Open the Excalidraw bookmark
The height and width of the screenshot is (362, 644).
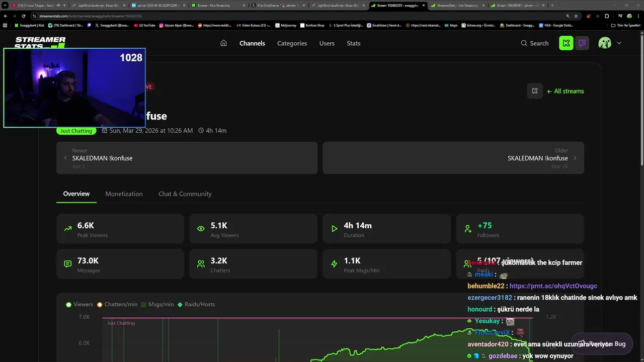(384, 25)
